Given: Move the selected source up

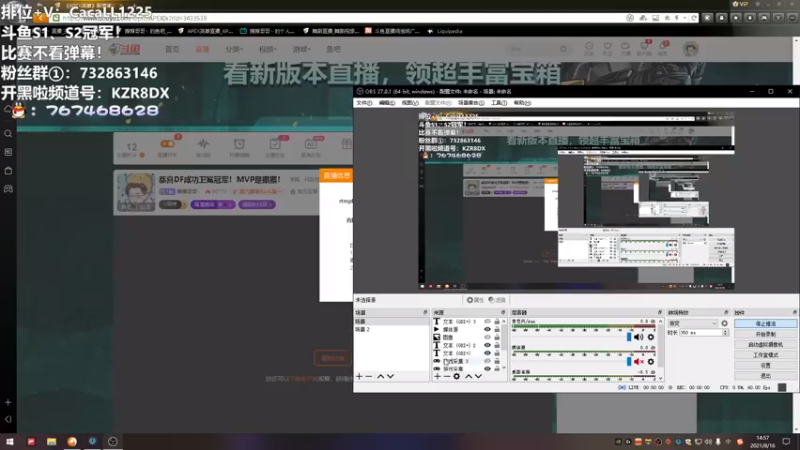Looking at the screenshot, I should 468,377.
